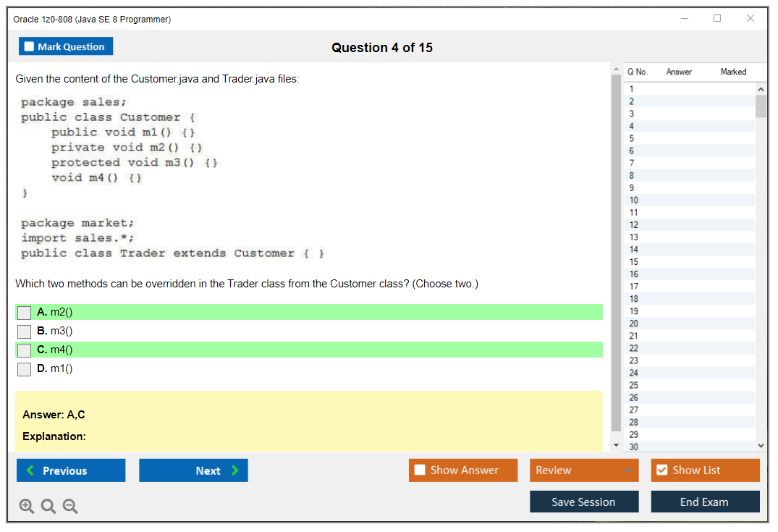This screenshot has width=778, height=532.
Task: Check option A. m2() checkbox
Action: point(25,313)
